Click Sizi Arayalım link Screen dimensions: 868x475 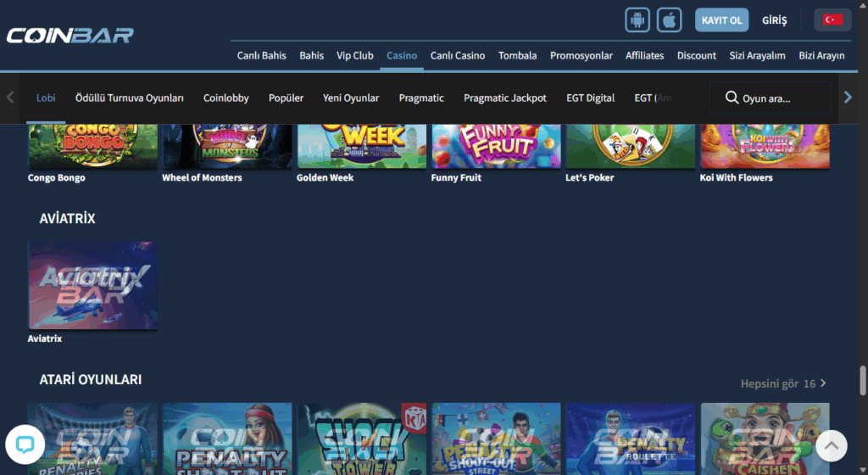pos(757,55)
